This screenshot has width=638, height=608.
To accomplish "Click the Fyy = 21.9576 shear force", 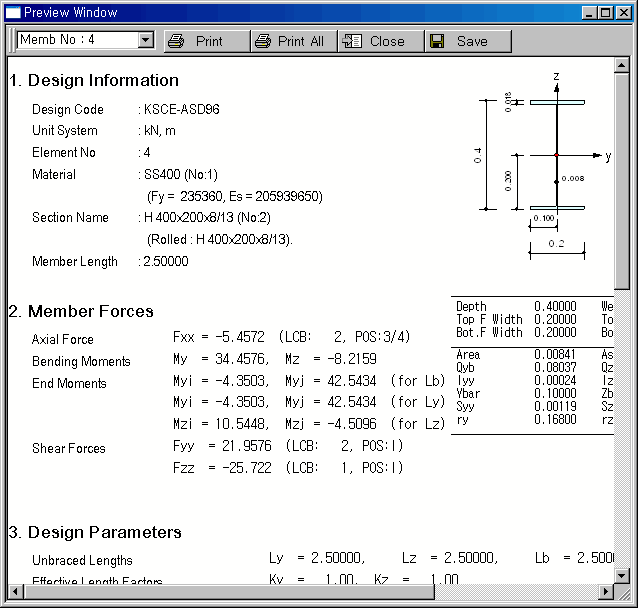I will (x=222, y=446).
